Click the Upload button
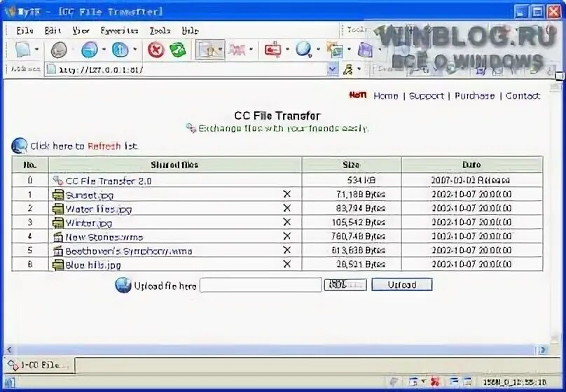The width and height of the screenshot is (566, 392). tap(402, 284)
